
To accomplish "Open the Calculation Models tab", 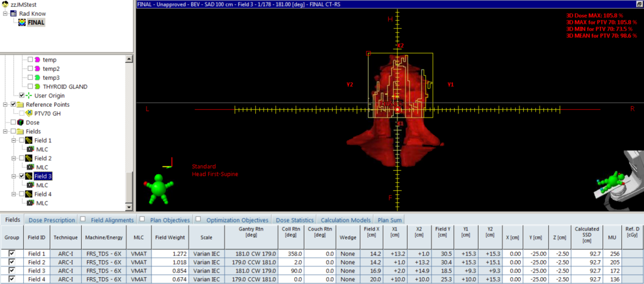I will pos(345,220).
